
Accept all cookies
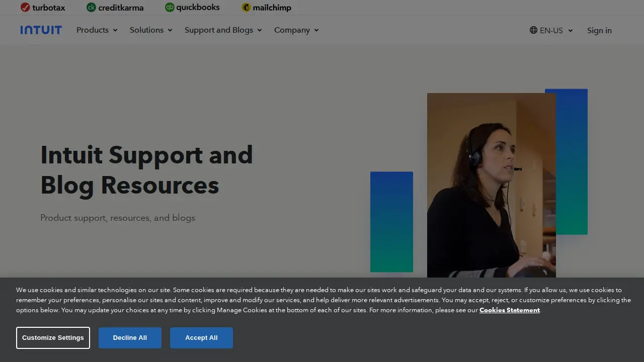click(x=201, y=338)
